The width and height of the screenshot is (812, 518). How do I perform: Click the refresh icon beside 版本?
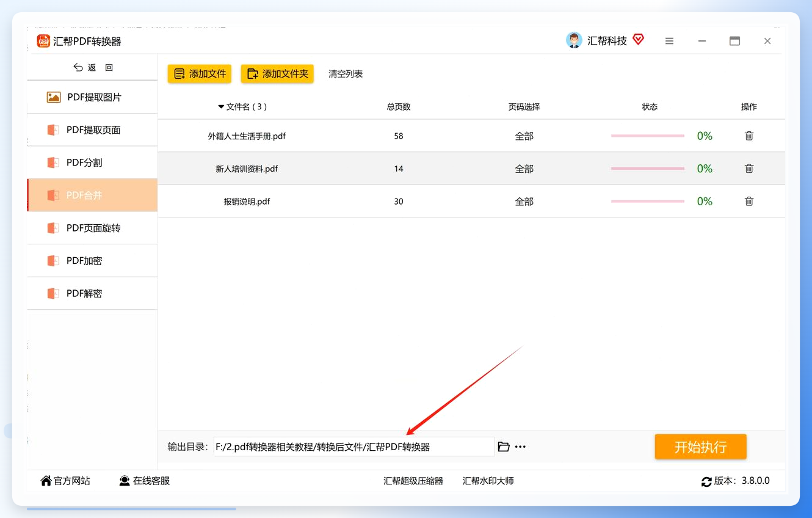(x=706, y=481)
